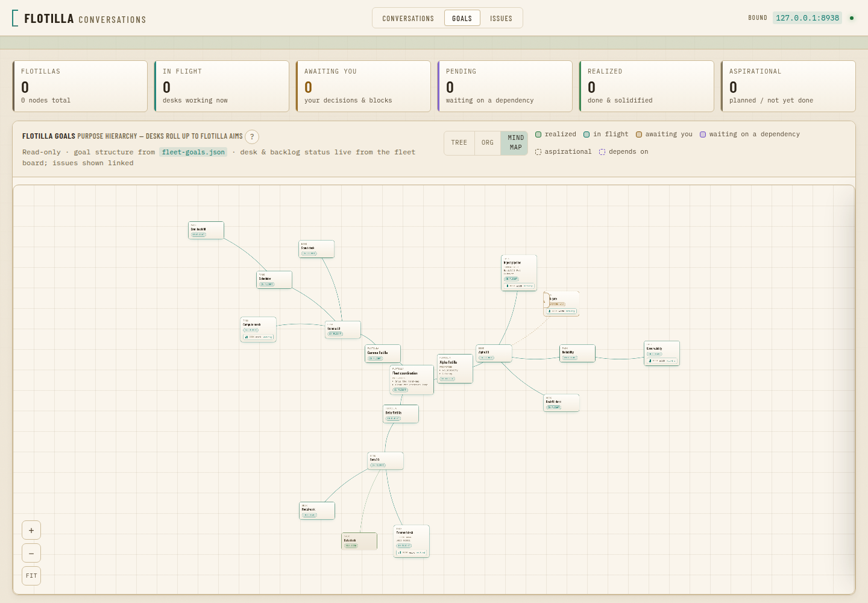Select the Beta flotilla node
The height and width of the screenshot is (603, 868).
(401, 414)
